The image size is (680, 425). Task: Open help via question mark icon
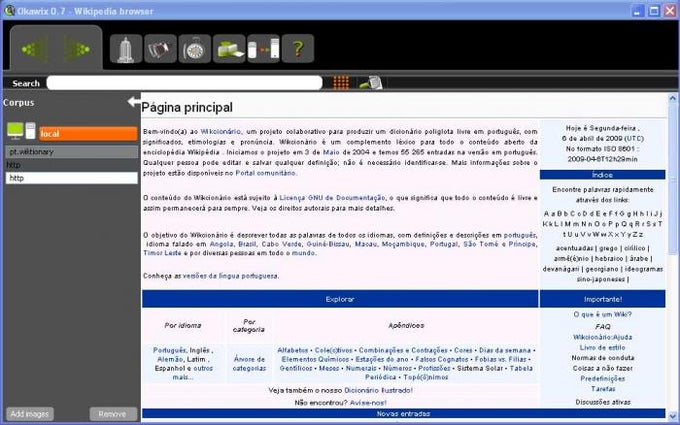coord(298,49)
